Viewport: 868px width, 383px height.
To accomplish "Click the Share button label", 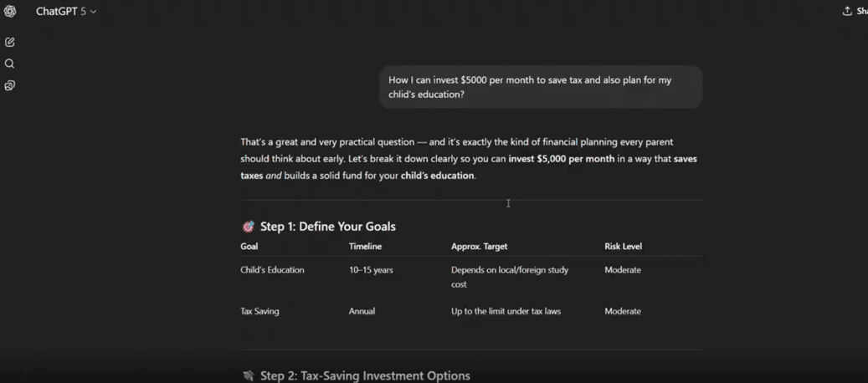I will pos(860,12).
